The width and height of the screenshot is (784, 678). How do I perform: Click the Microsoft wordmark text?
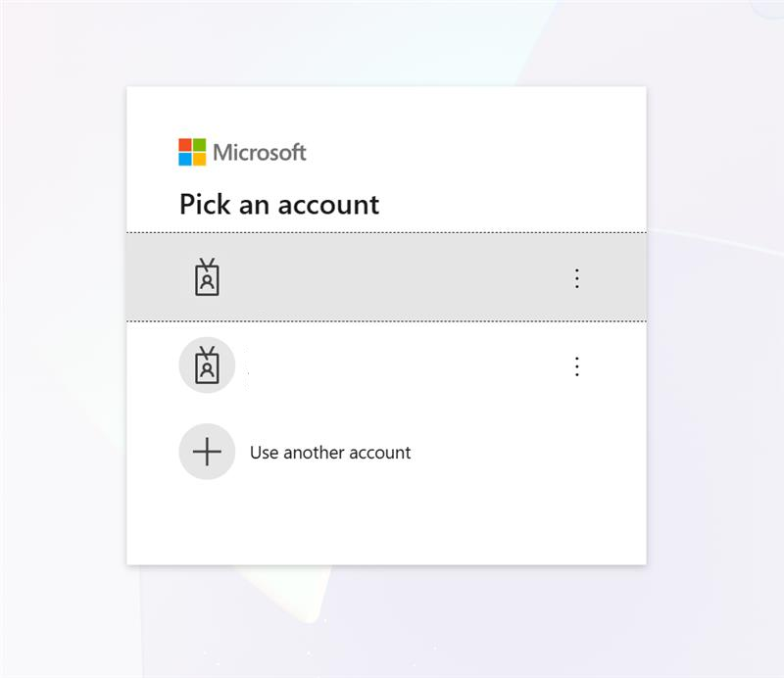tap(260, 153)
